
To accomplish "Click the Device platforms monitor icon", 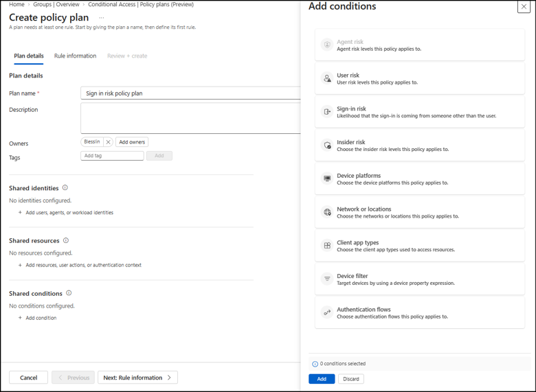I will pyautogui.click(x=327, y=178).
